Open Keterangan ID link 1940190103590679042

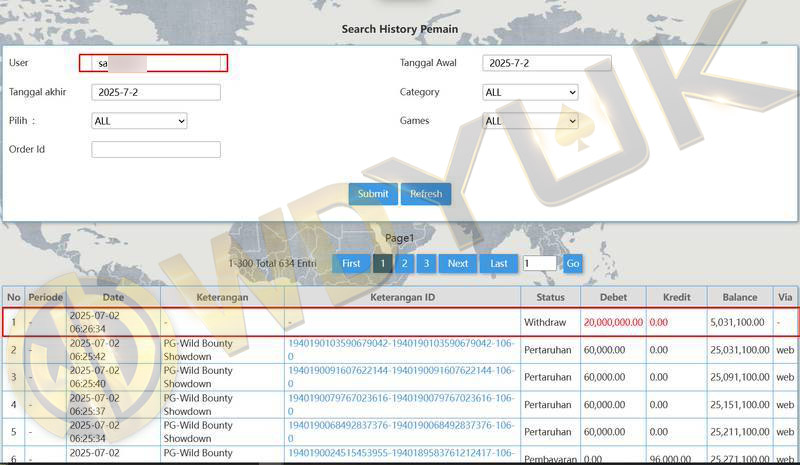[x=401, y=350]
